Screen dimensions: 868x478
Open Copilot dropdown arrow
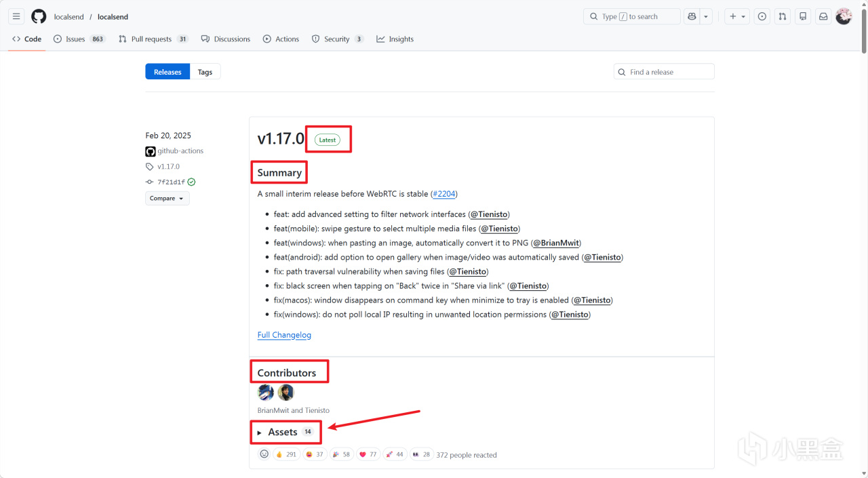tap(706, 16)
